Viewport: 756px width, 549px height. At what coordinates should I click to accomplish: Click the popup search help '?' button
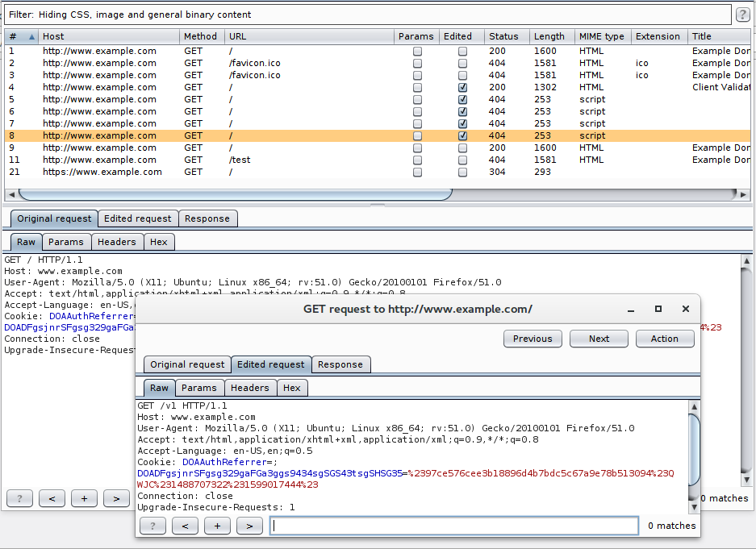(152, 526)
